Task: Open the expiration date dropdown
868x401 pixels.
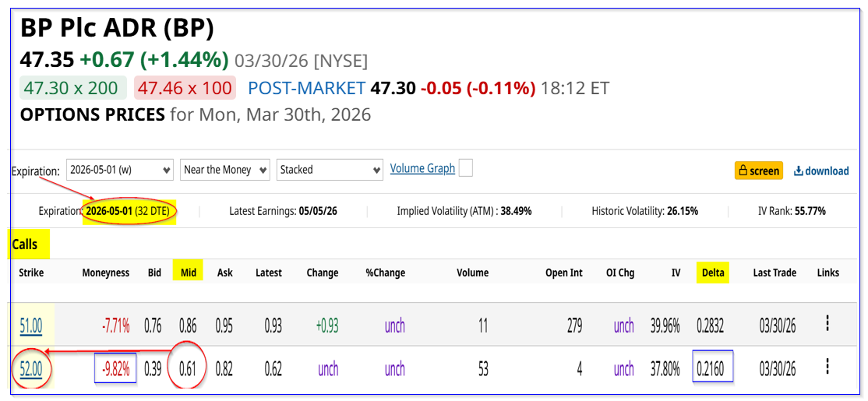Action: 119,170
